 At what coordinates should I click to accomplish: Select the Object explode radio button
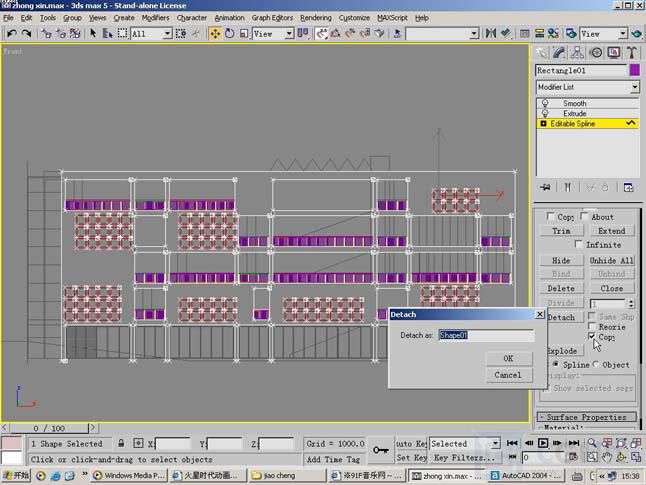[596, 364]
